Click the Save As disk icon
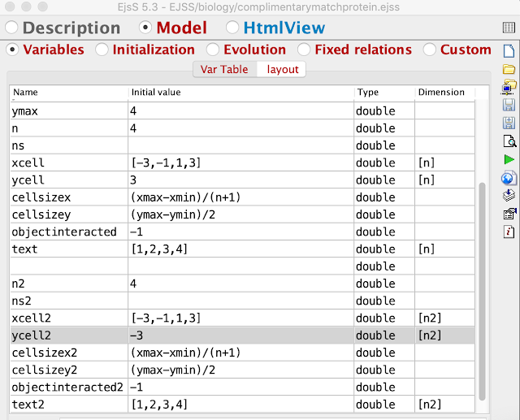 click(x=509, y=123)
